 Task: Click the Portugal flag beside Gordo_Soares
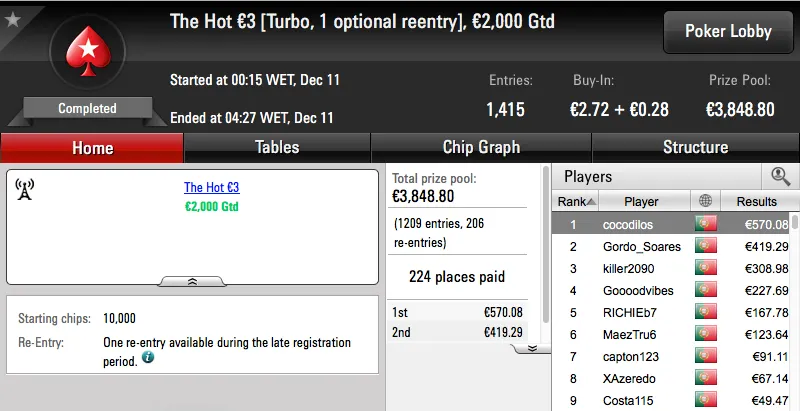point(706,246)
